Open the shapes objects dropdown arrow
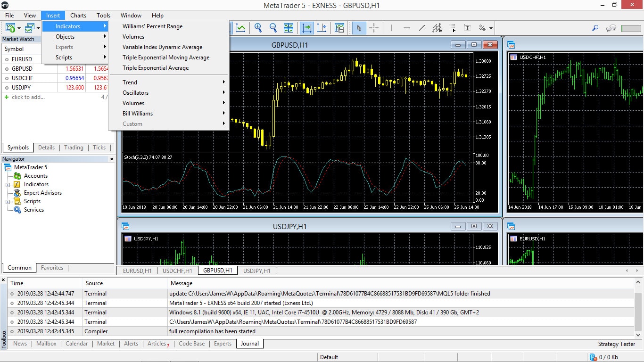The width and height of the screenshot is (644, 362). 491,28
